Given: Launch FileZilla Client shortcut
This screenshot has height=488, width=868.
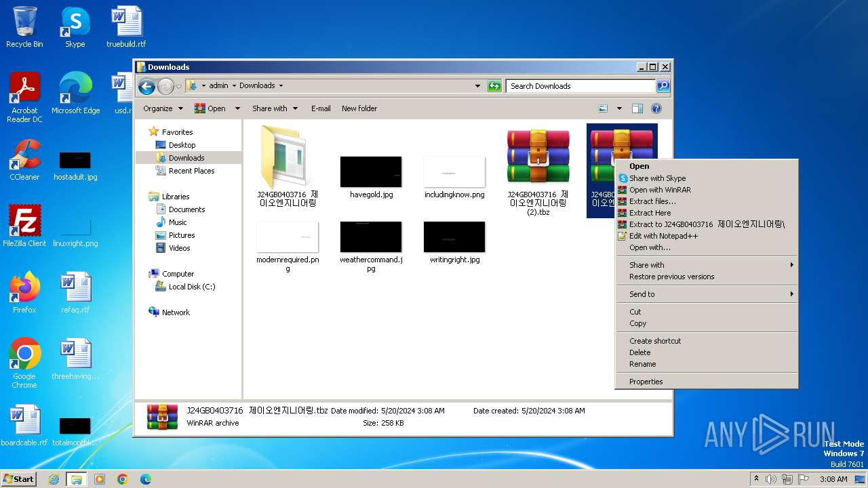Looking at the screenshot, I should click(x=24, y=226).
